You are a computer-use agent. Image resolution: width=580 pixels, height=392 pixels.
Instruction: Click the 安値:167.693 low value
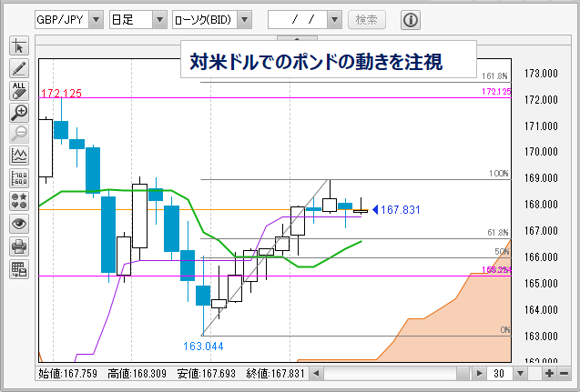(207, 374)
